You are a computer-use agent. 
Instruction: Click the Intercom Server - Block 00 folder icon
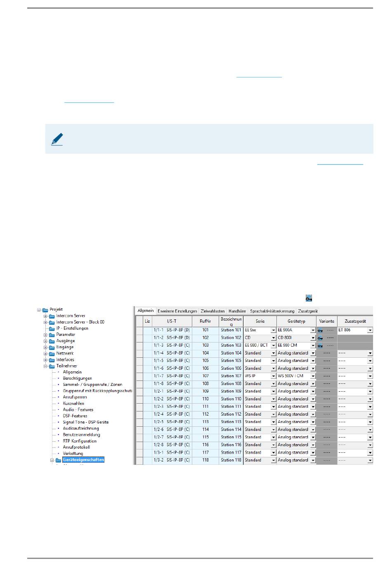click(52, 322)
